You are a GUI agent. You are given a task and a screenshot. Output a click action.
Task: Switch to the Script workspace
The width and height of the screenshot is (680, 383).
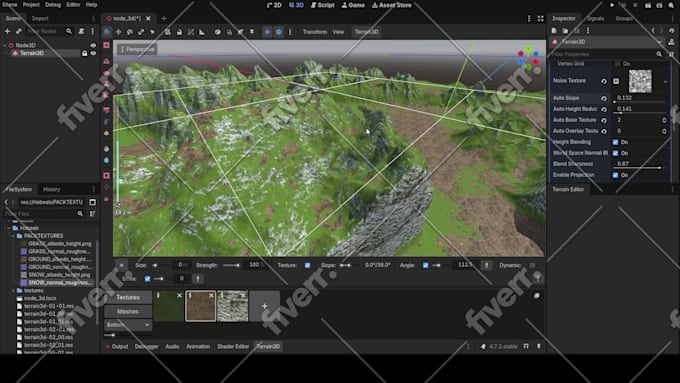[x=323, y=5]
